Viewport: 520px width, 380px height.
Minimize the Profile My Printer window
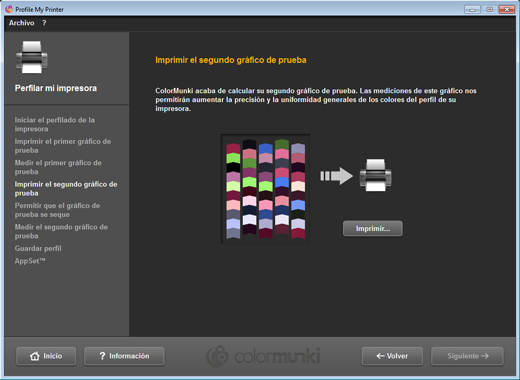pos(472,9)
